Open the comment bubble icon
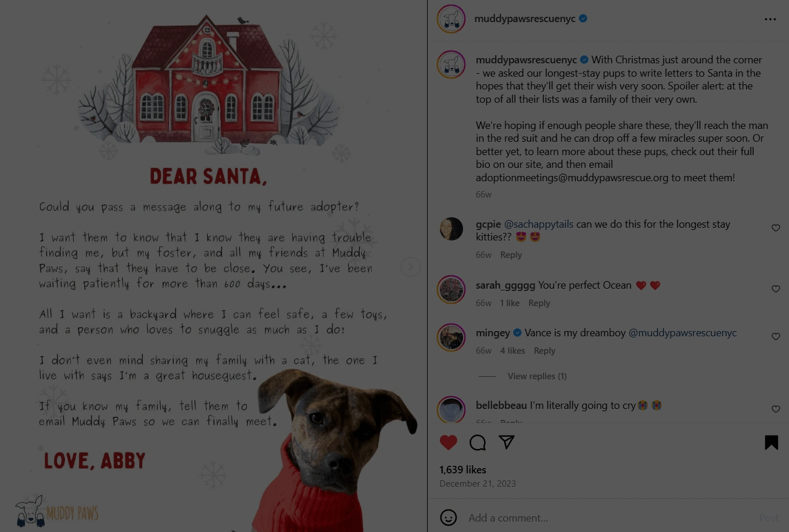 click(x=478, y=443)
